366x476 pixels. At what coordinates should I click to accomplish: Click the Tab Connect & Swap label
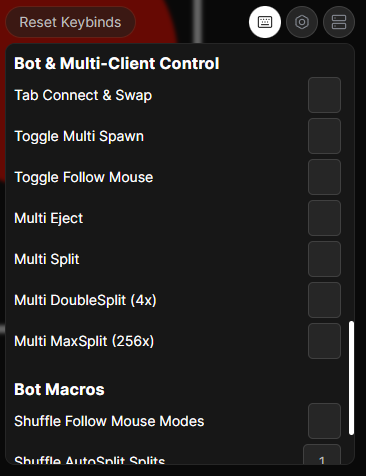[83, 95]
